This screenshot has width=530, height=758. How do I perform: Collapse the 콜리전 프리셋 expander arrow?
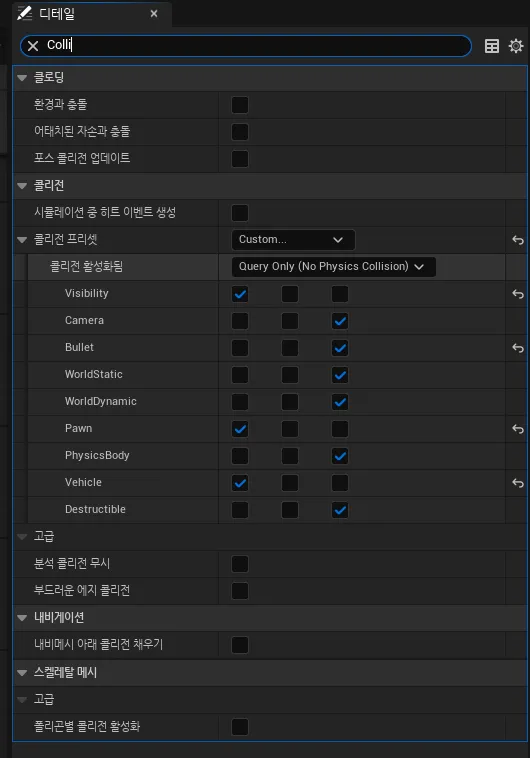[22, 240]
